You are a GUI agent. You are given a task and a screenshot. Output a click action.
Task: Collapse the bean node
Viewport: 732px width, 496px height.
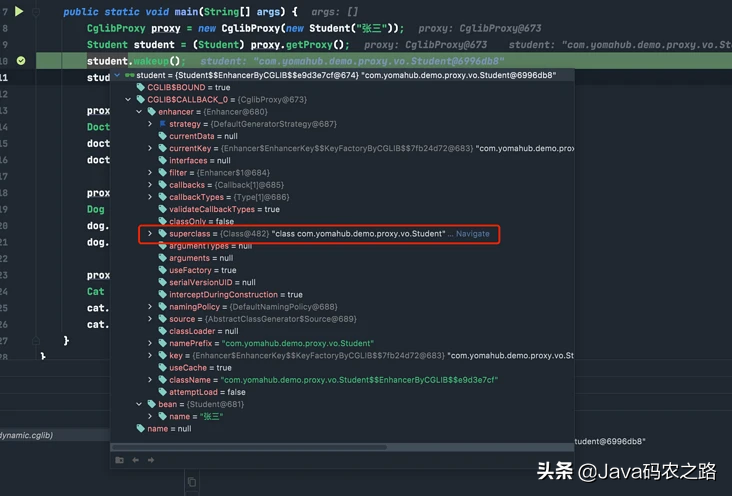click(139, 404)
